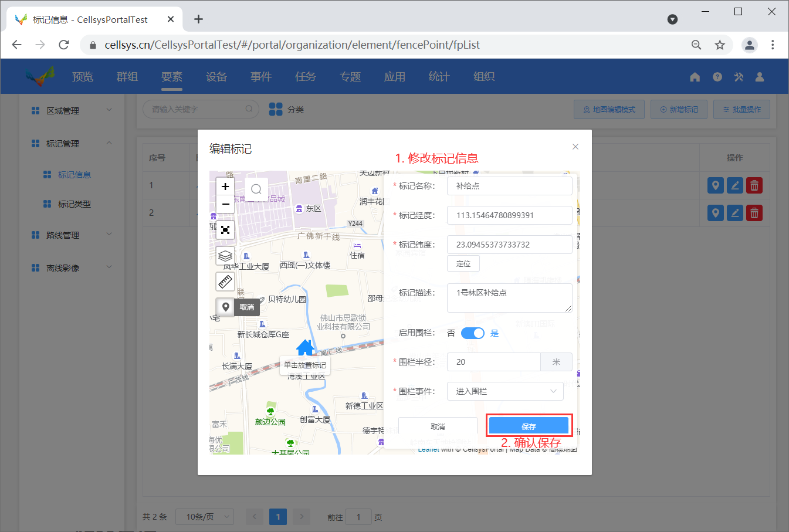Zoom in on the map
This screenshot has width=789, height=532.
pyautogui.click(x=225, y=186)
